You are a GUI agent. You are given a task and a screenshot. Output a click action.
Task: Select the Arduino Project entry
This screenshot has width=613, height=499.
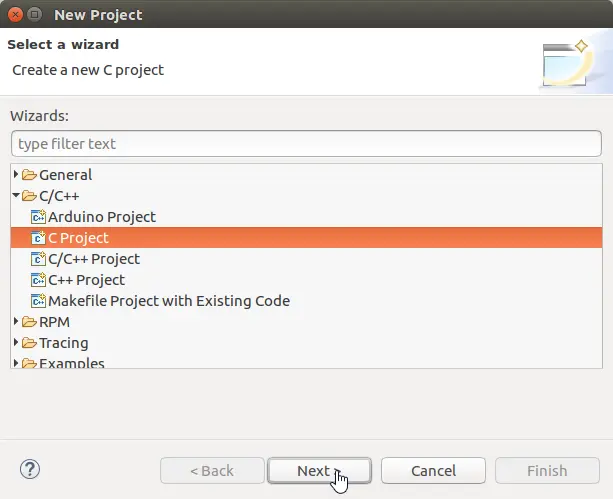tap(102, 217)
